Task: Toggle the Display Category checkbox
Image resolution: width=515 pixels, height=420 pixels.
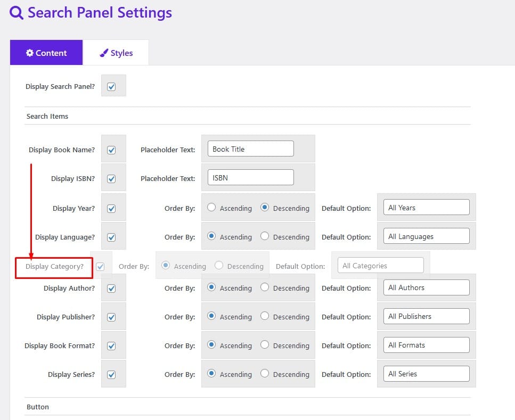Action: [x=100, y=267]
